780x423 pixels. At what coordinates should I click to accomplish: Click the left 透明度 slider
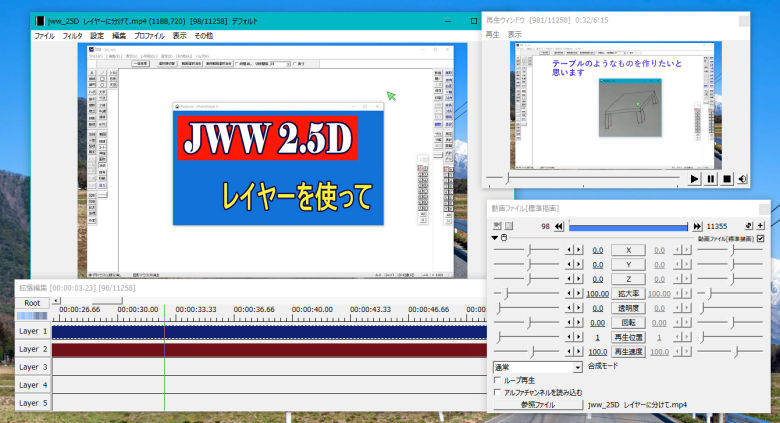click(527, 308)
